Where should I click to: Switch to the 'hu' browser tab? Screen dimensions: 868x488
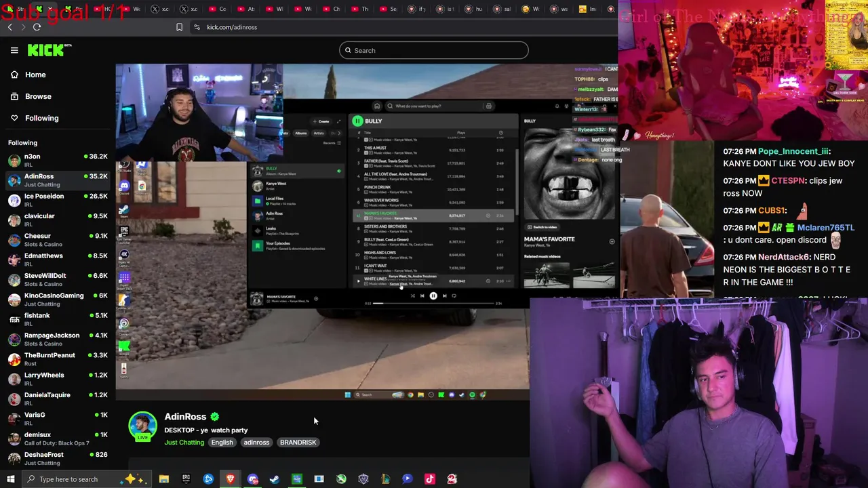pos(473,9)
